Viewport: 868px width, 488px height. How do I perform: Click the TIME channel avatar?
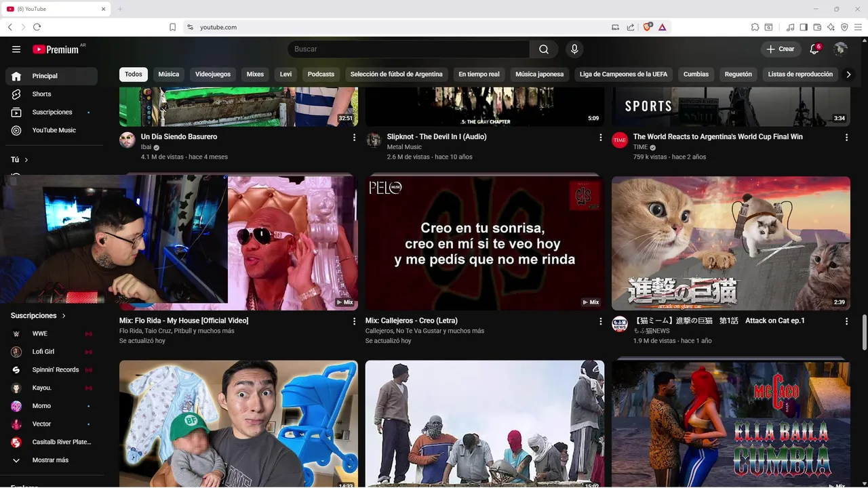[x=620, y=140]
